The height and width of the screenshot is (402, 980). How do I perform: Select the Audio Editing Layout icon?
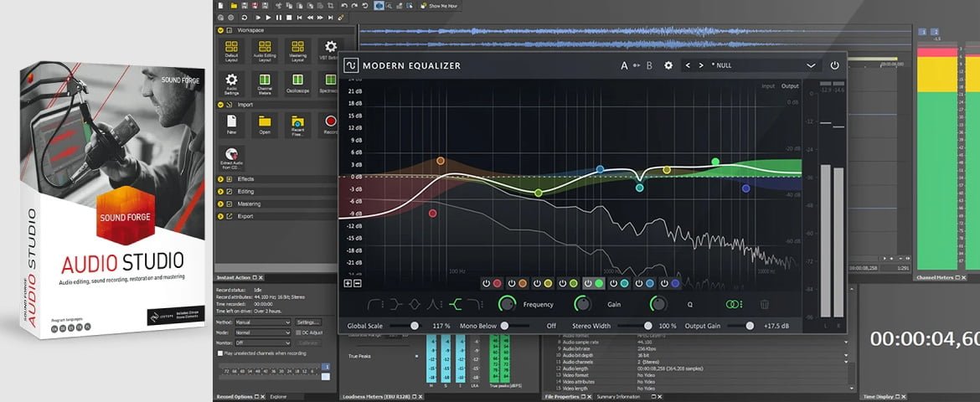pos(265,51)
